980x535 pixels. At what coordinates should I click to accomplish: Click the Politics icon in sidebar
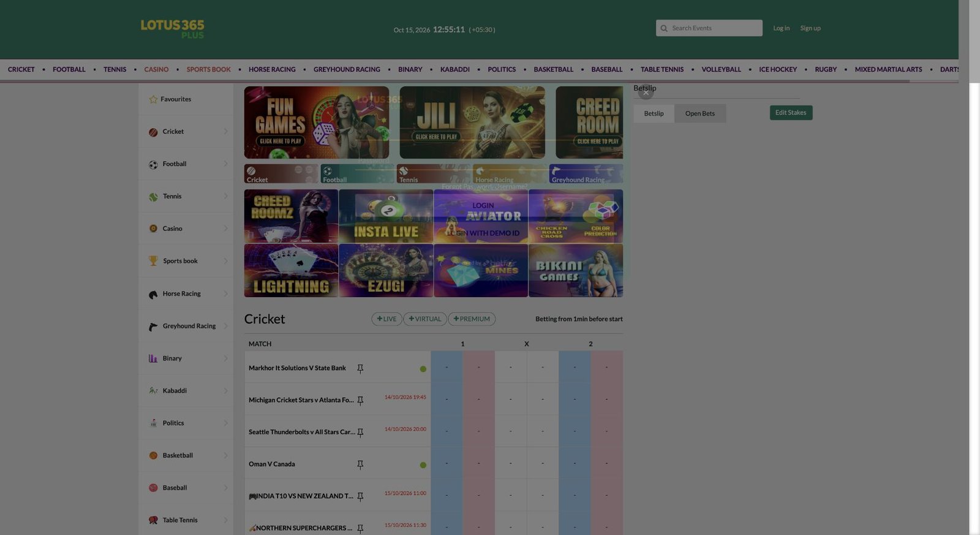click(153, 423)
